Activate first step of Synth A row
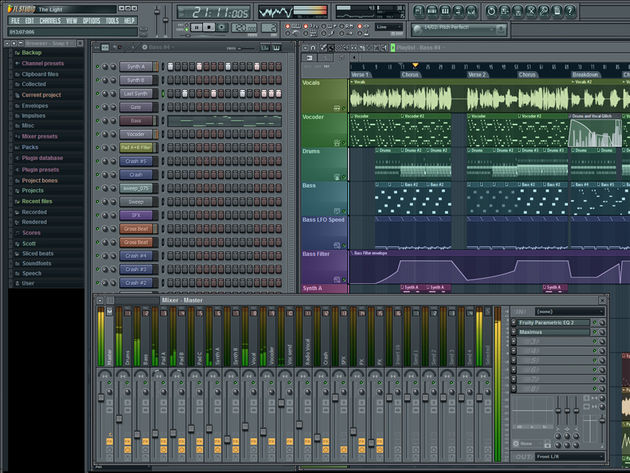This screenshot has width=630, height=473. click(x=170, y=67)
